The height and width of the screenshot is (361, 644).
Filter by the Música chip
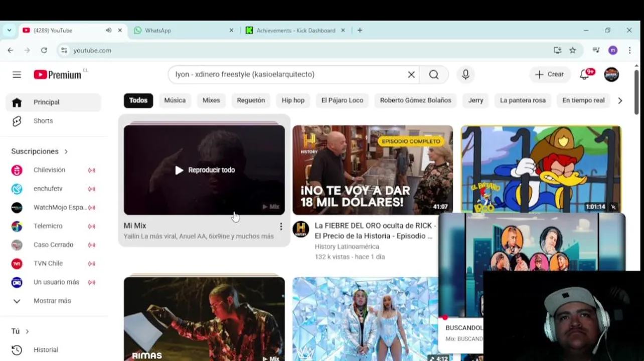[x=175, y=100]
